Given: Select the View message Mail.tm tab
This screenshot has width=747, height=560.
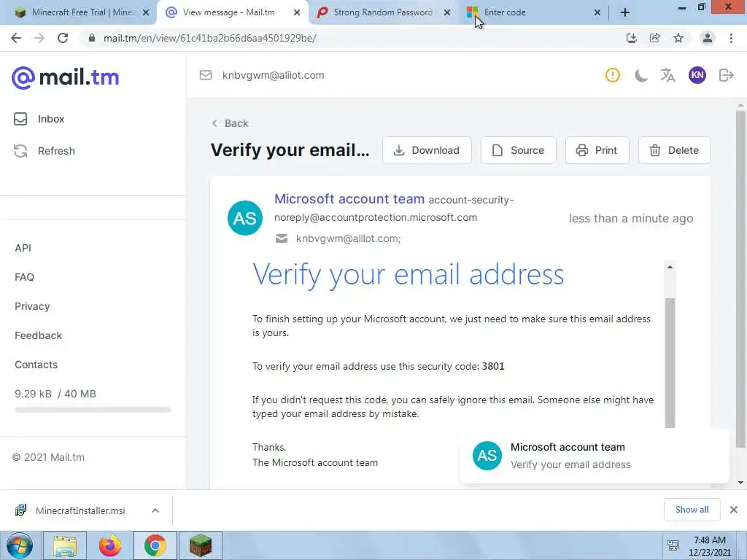Looking at the screenshot, I should point(232,12).
